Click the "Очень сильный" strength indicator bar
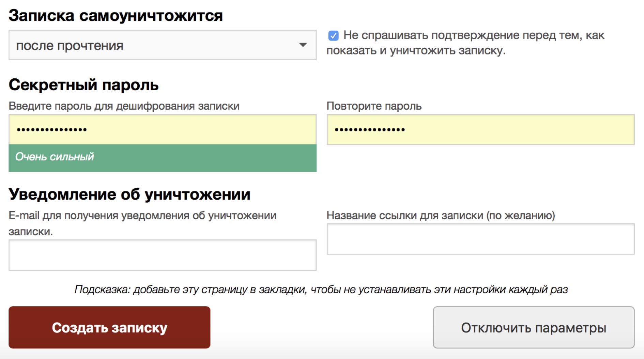 (x=162, y=157)
